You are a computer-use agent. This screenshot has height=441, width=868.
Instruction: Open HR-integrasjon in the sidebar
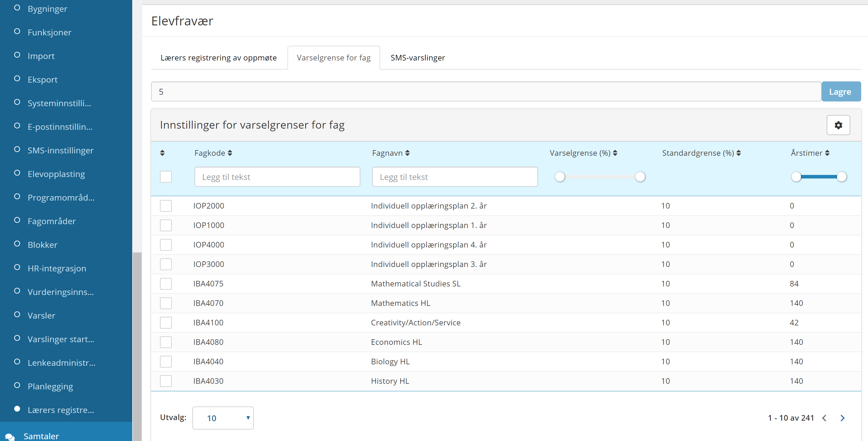57,268
